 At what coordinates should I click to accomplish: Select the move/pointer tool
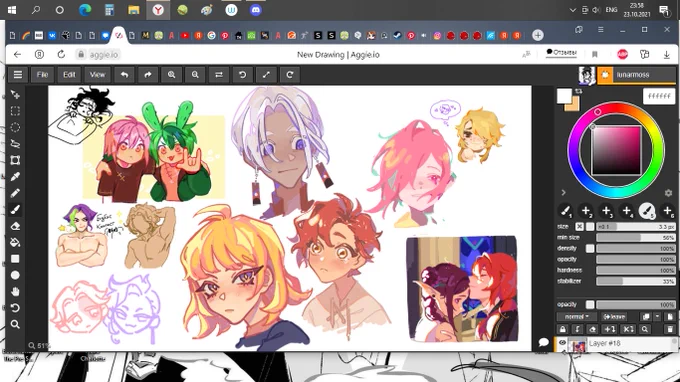(15, 95)
